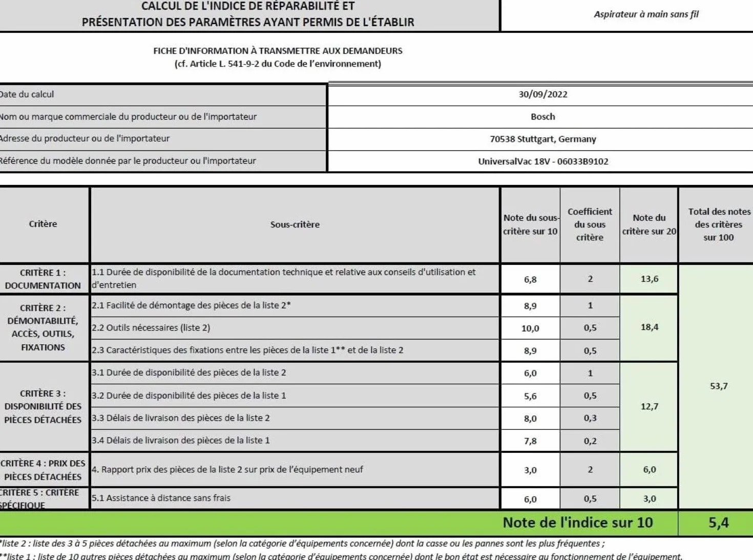The width and height of the screenshot is (753, 560).
Task: Click the 'Date du calcul' label cell
Action: click(163, 95)
